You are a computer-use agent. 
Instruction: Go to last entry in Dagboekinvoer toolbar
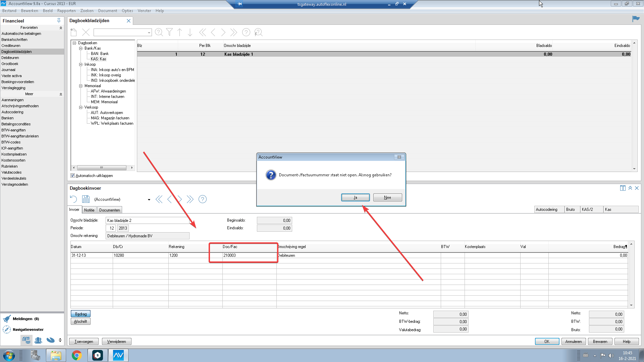pos(190,199)
